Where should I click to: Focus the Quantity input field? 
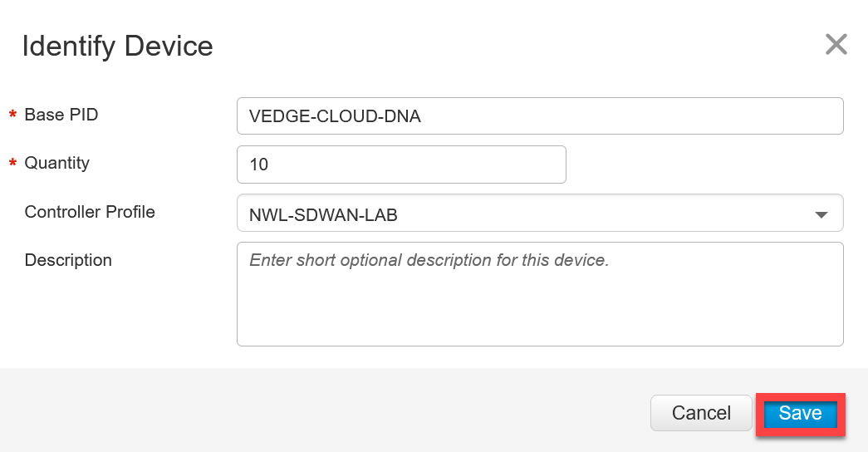tap(401, 165)
